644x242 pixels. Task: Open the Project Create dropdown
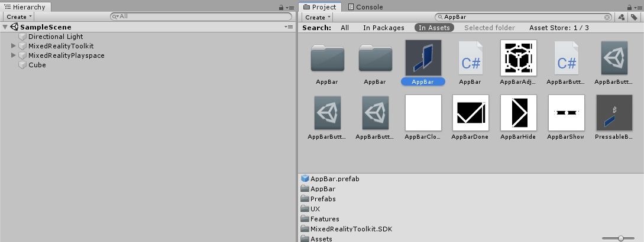tap(318, 17)
